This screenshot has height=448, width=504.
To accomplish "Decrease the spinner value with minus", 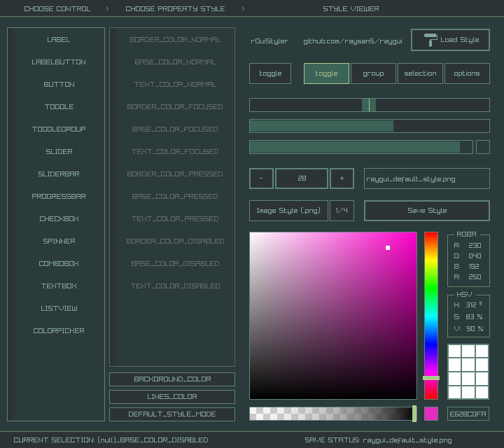I will (x=261, y=178).
